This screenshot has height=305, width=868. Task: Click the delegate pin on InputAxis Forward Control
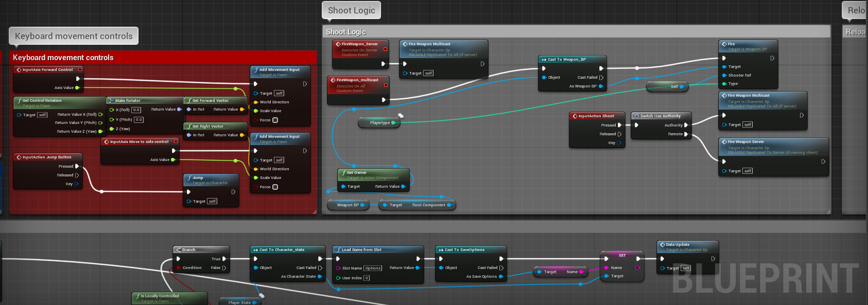tap(80, 69)
